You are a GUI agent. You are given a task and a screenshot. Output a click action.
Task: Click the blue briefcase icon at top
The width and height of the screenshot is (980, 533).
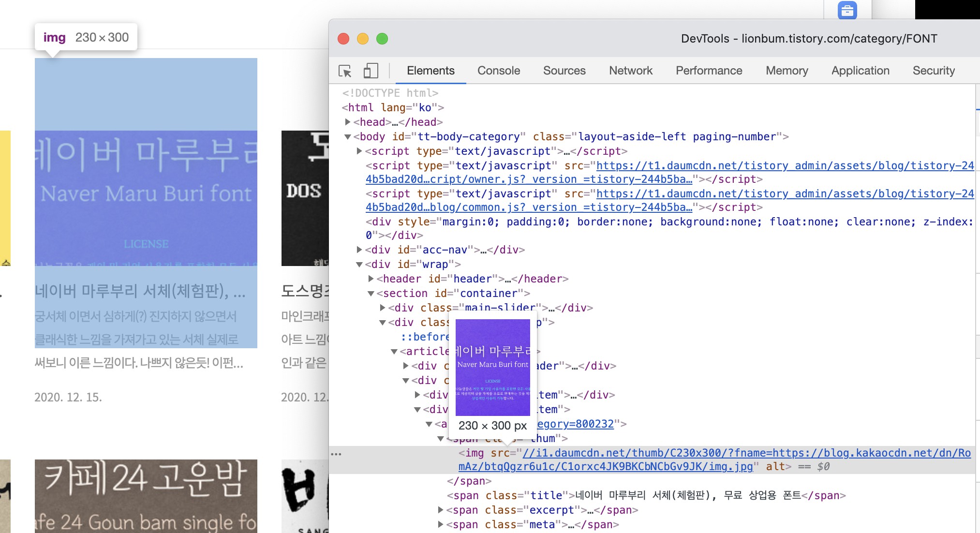pos(847,10)
